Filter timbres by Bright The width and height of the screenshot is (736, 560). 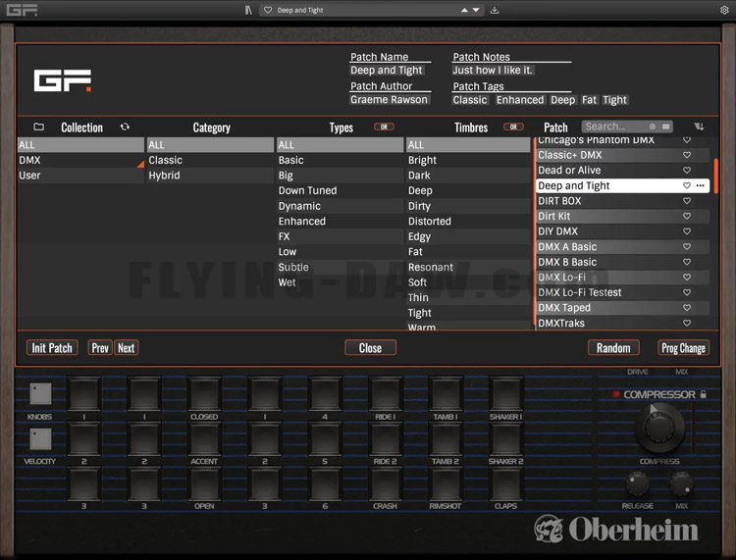point(468,160)
